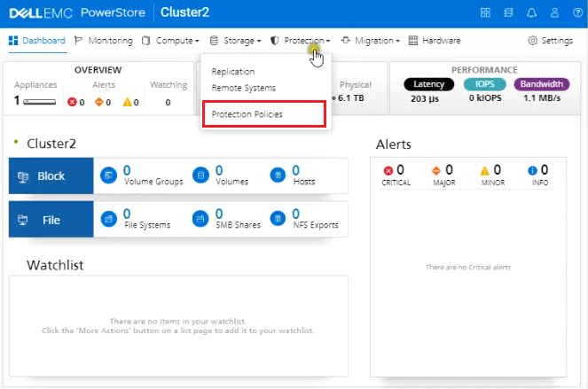The image size is (588, 389).
Task: Expand the Compute dropdown menu
Action: coord(171,41)
